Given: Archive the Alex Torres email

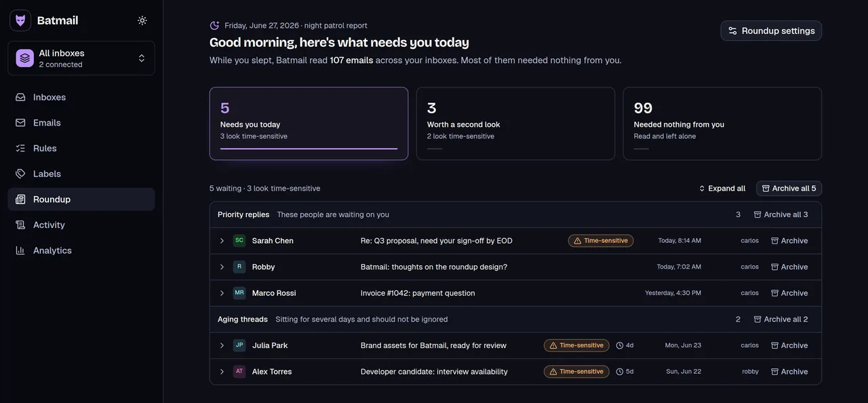Looking at the screenshot, I should tap(789, 372).
